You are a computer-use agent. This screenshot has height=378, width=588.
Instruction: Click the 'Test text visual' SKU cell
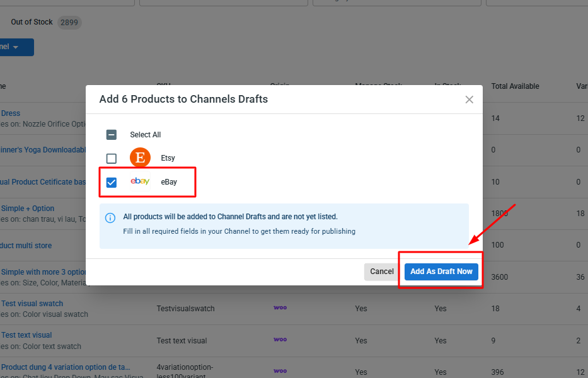(182, 341)
